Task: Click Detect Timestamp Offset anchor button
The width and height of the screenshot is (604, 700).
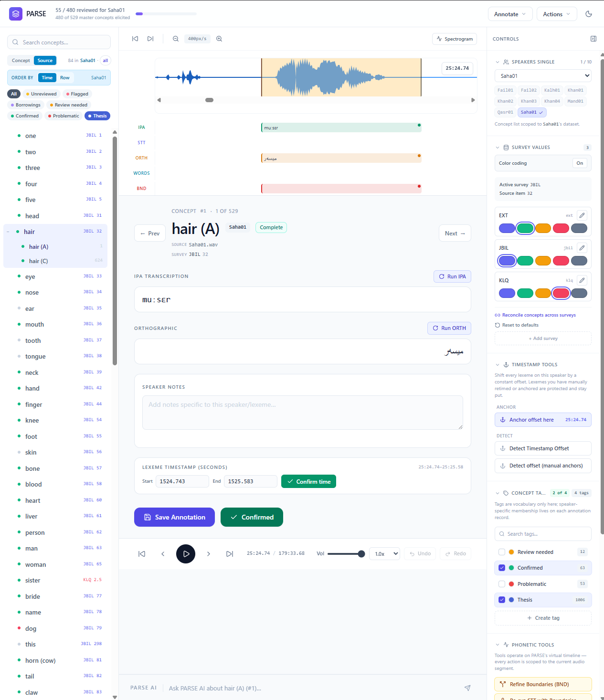Action: coord(543,448)
